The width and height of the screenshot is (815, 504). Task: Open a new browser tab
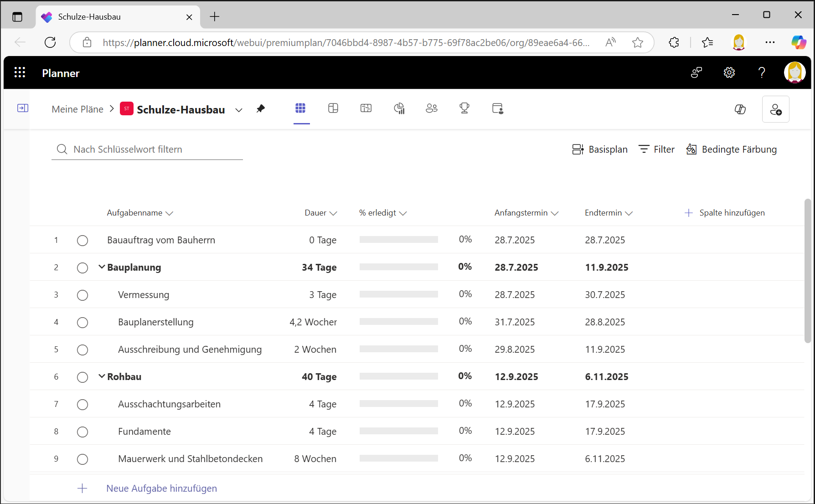(x=215, y=17)
